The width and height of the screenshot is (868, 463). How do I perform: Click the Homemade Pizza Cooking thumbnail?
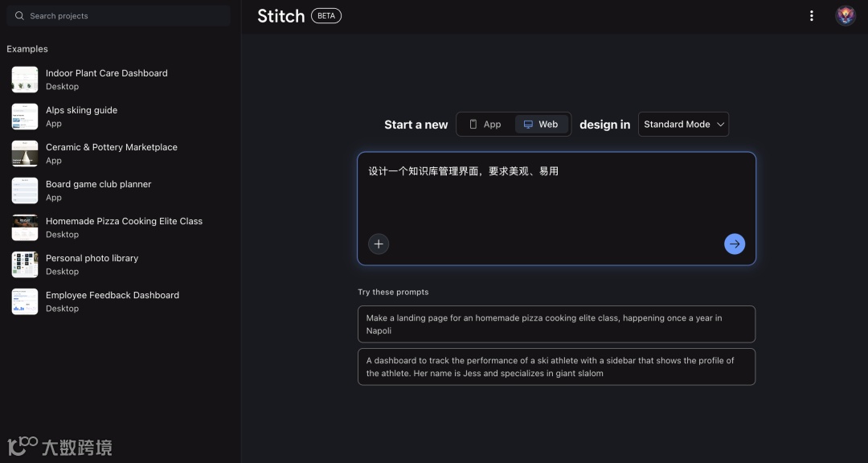(x=25, y=227)
